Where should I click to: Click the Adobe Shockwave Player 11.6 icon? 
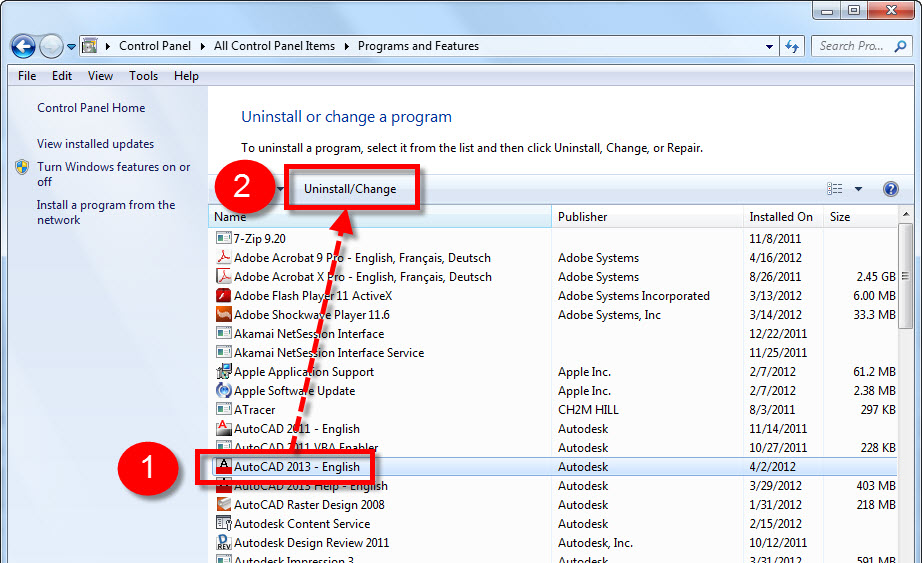224,315
